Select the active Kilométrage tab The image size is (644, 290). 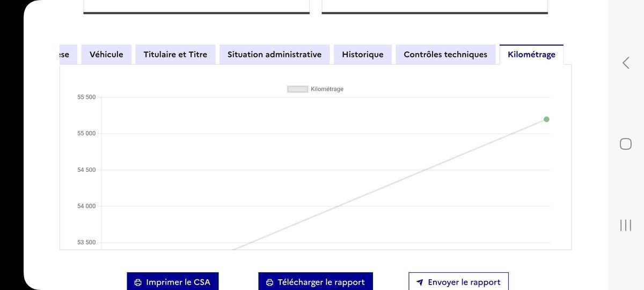pos(531,54)
